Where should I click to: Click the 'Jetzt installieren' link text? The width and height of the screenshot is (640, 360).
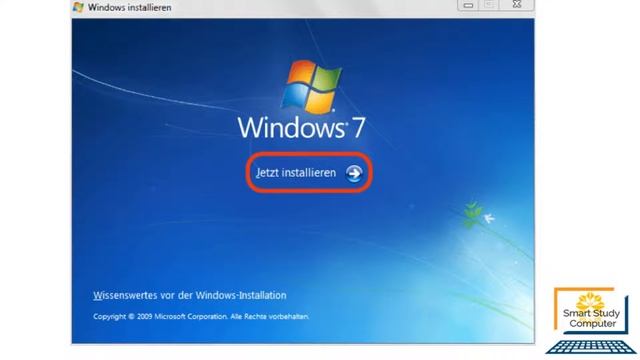tap(296, 173)
